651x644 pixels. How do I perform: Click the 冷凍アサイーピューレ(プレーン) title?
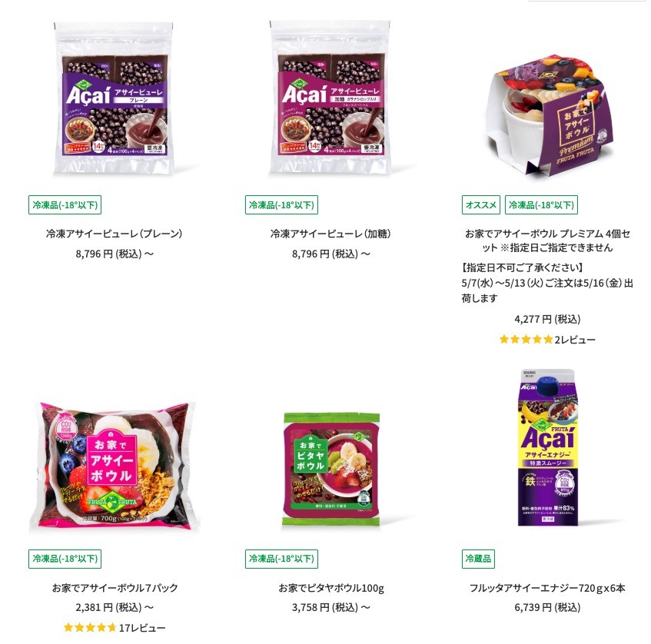click(115, 234)
